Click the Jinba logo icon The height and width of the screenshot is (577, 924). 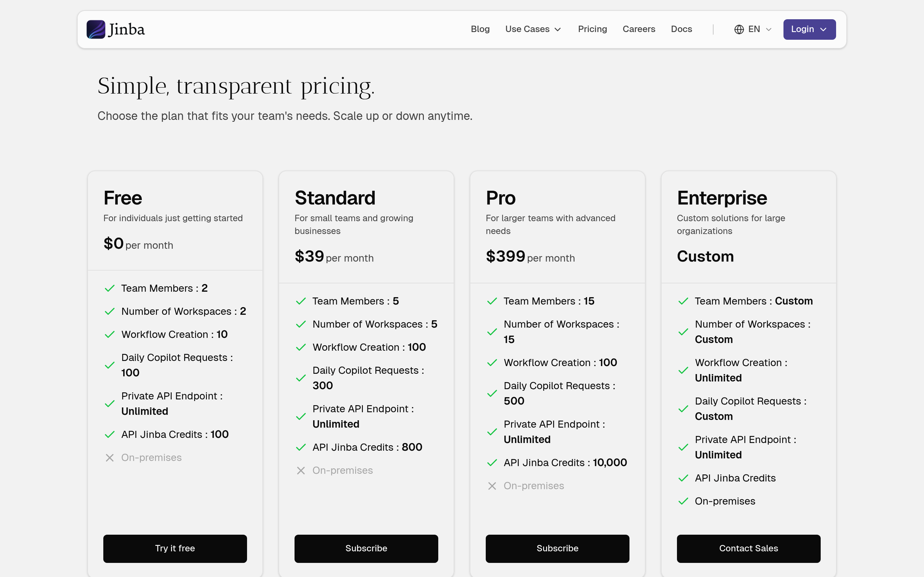coord(96,29)
